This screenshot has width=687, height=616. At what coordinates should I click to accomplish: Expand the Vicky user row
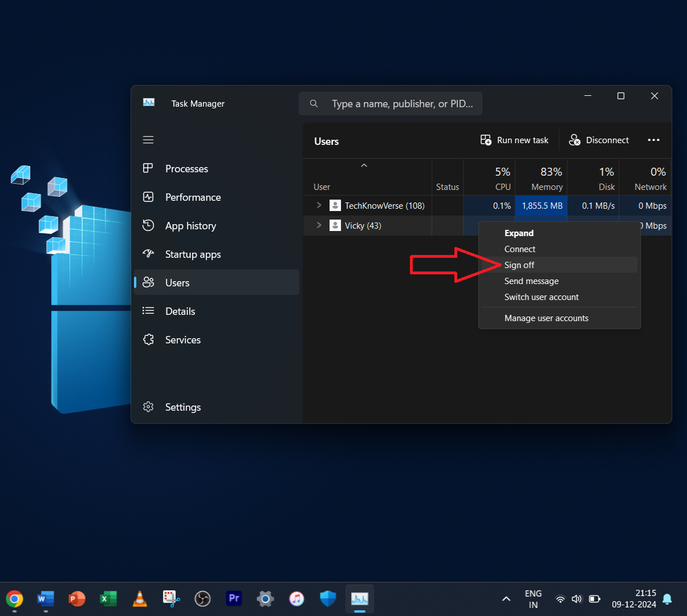click(x=319, y=225)
